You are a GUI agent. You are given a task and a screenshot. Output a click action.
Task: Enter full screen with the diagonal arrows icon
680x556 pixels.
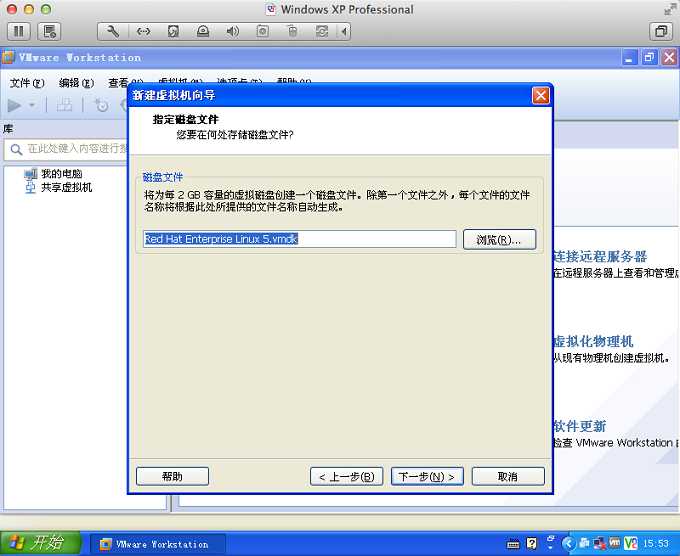coord(670,9)
